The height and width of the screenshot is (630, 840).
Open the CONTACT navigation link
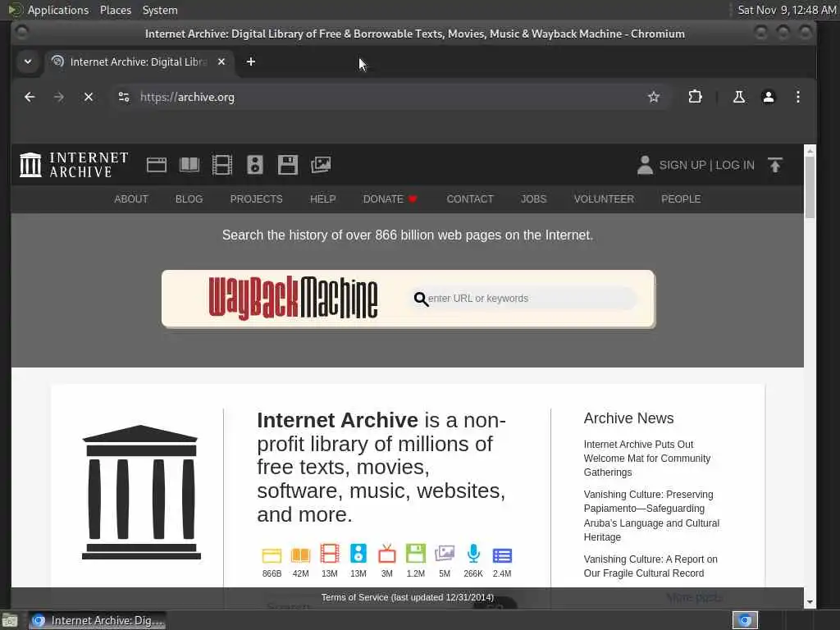coord(470,199)
